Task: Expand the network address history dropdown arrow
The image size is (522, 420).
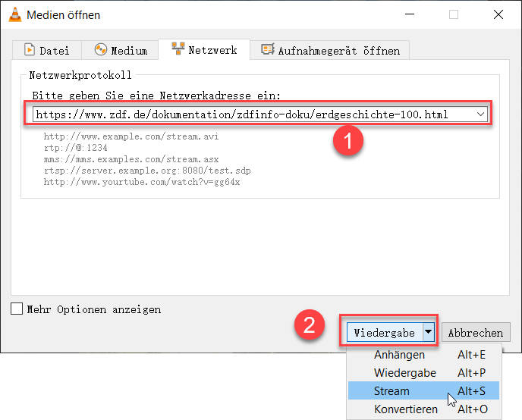Action: pos(480,114)
